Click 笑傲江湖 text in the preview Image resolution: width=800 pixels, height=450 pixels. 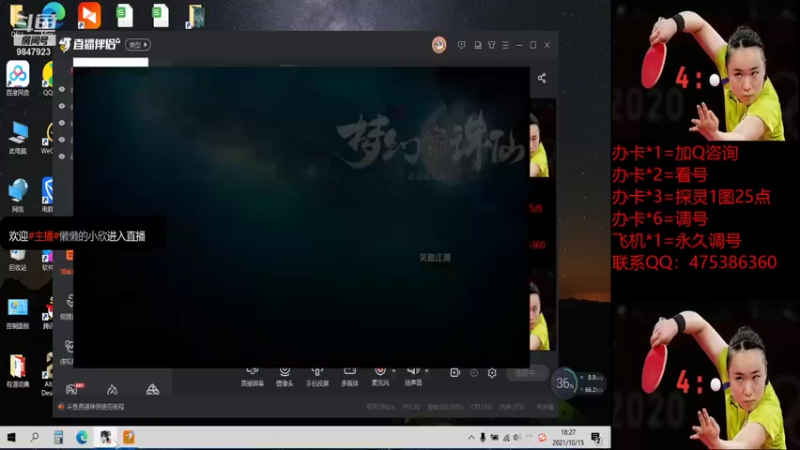435,258
